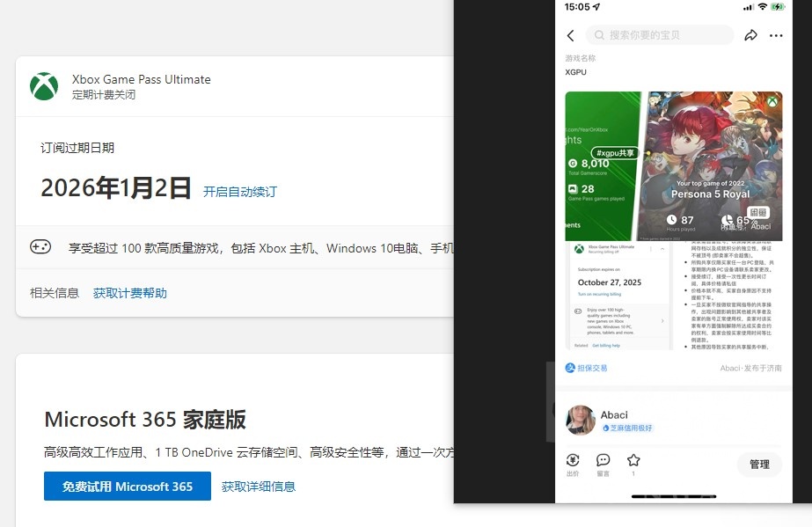Toggle the star favorite icon
812x527 pixels.
[x=633, y=461]
